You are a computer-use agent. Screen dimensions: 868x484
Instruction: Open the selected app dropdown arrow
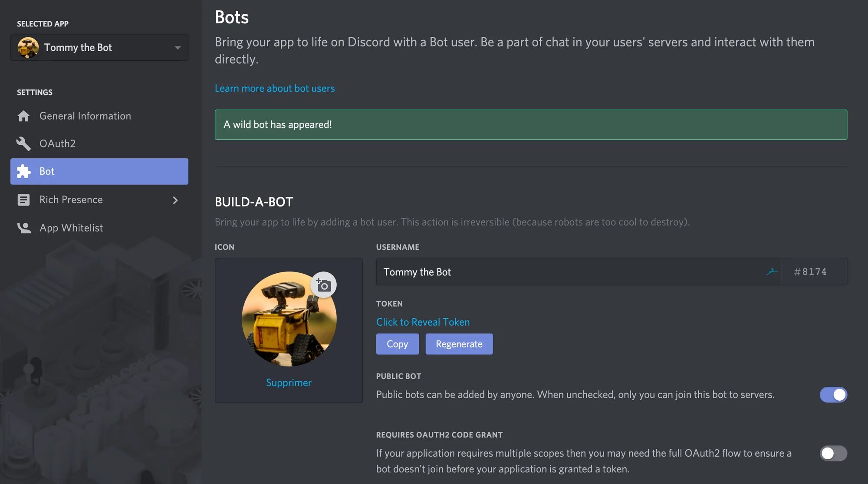178,48
